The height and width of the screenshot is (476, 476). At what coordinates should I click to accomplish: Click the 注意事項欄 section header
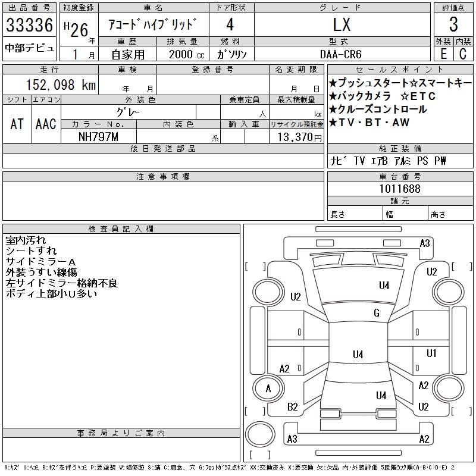(x=163, y=176)
